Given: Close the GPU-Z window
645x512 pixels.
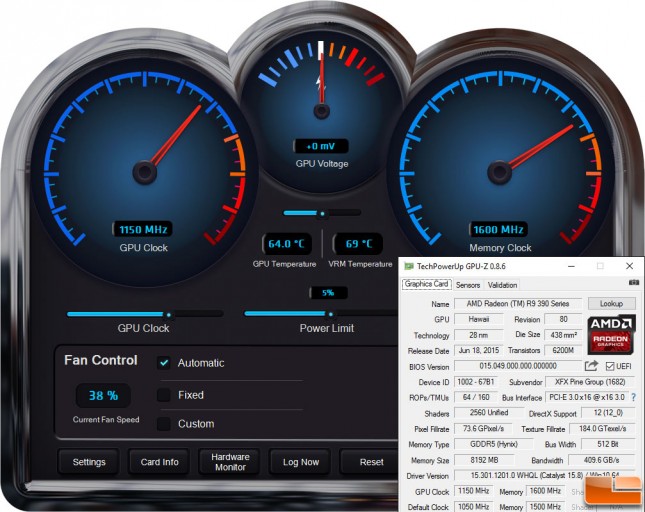Looking at the screenshot, I should pyautogui.click(x=629, y=266).
